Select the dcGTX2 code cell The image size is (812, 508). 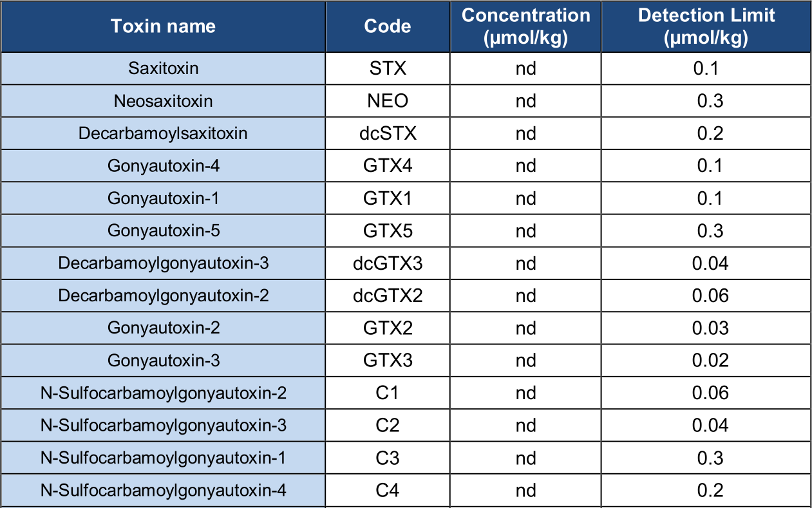[x=388, y=296]
